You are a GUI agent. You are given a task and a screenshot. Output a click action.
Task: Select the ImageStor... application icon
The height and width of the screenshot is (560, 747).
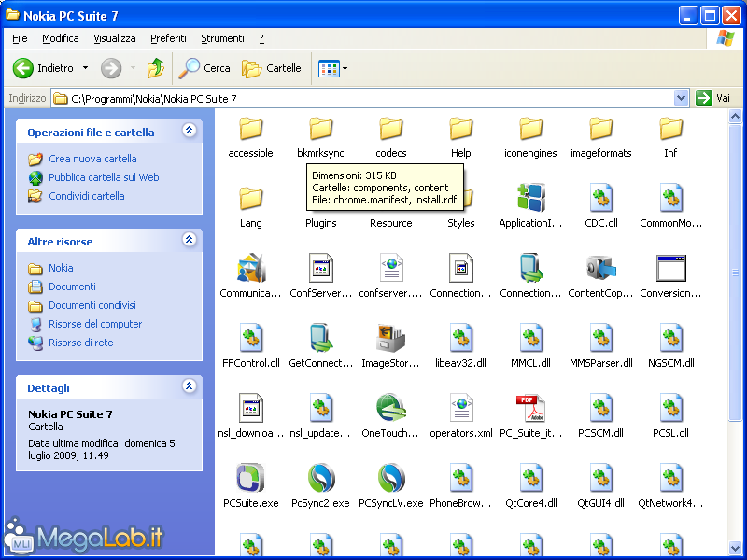(390, 338)
